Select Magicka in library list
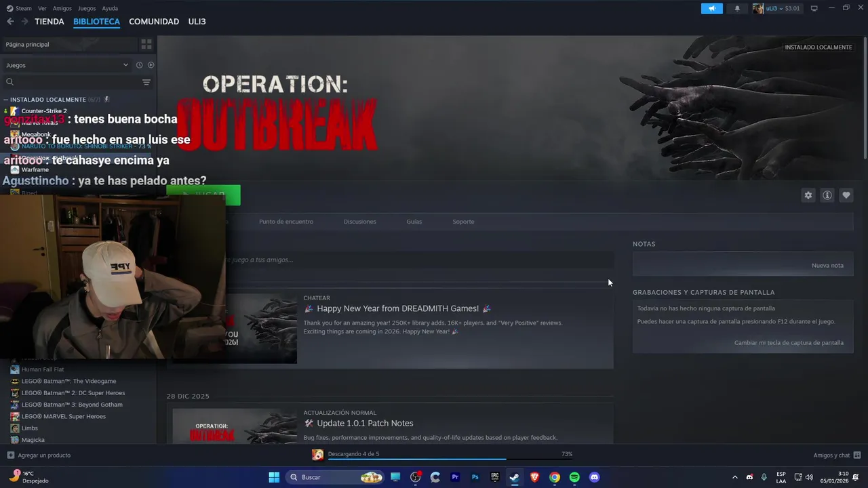Image resolution: width=868 pixels, height=488 pixels. pyautogui.click(x=33, y=440)
